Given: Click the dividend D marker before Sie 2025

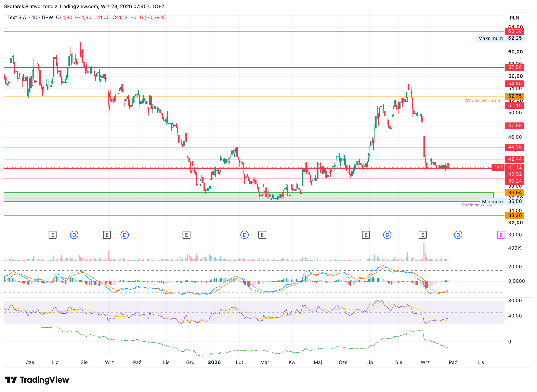Looking at the screenshot, I should tap(74, 235).
